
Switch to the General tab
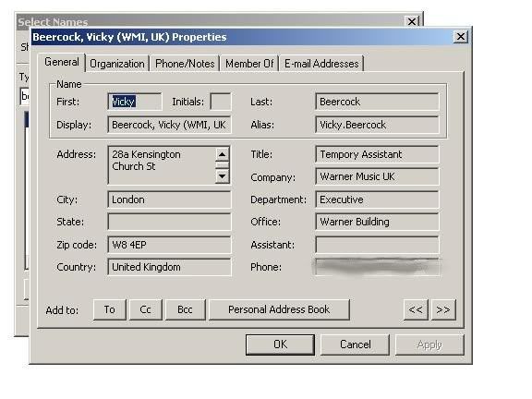point(61,63)
